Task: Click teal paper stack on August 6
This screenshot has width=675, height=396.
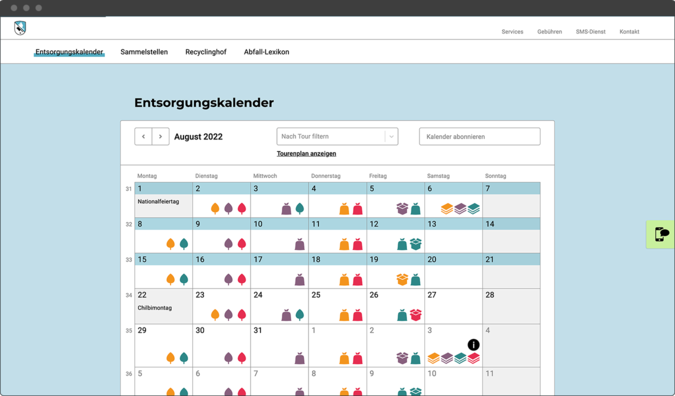Action: click(x=474, y=209)
